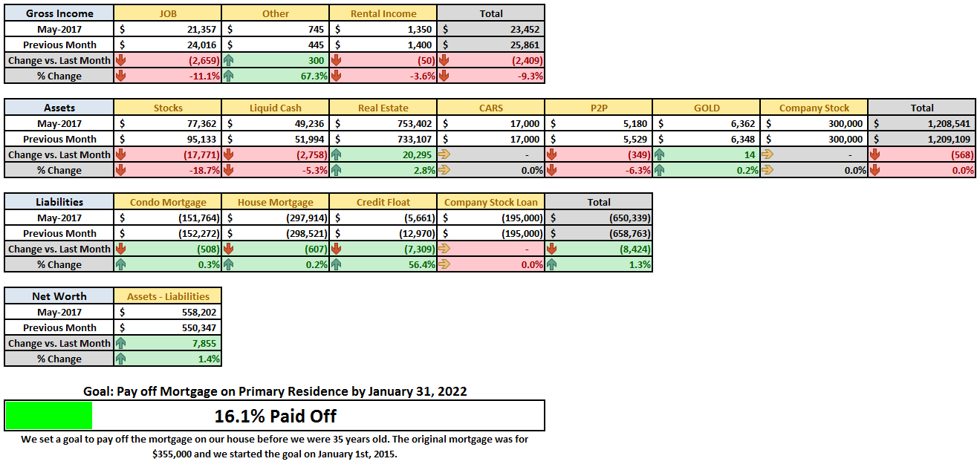This screenshot has height=470, width=980.
Task: Select the May-2017 JOB value 21,357
Action: point(168,29)
